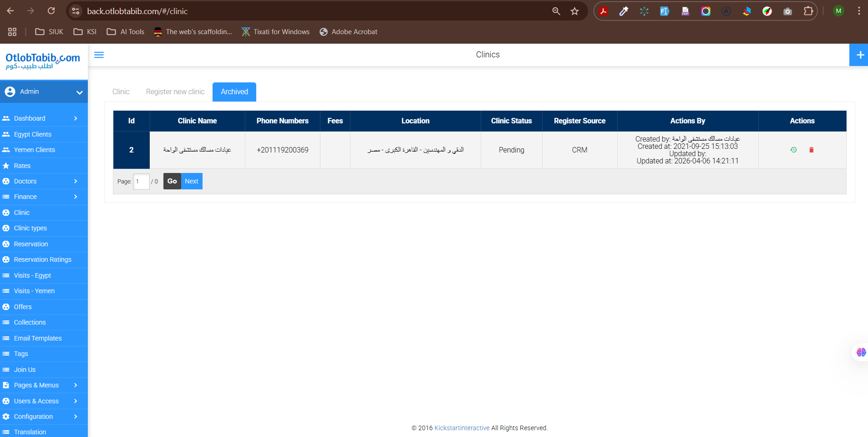
Task: Expand the Dashboard sidebar submenu
Action: click(44, 118)
